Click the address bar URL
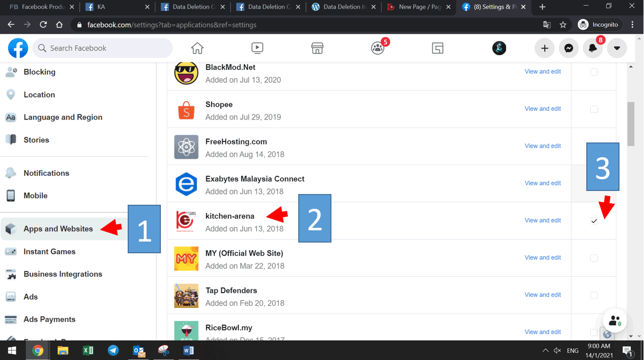 172,25
